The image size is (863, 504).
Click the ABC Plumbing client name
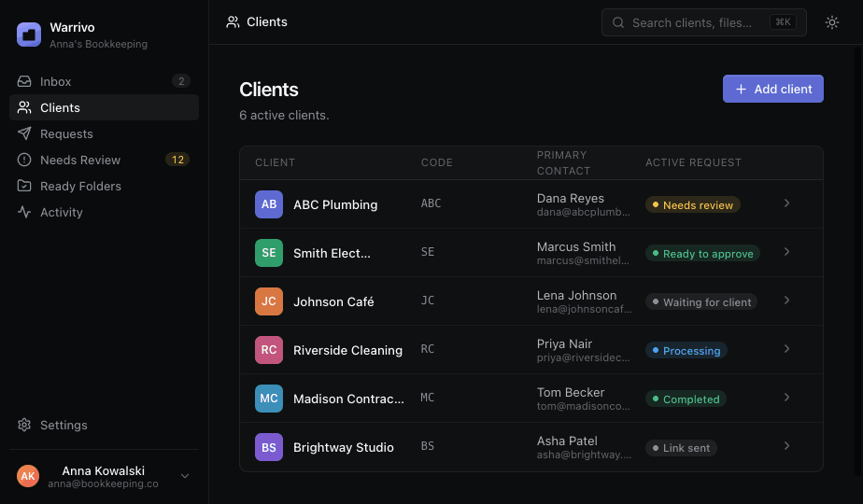click(x=335, y=204)
